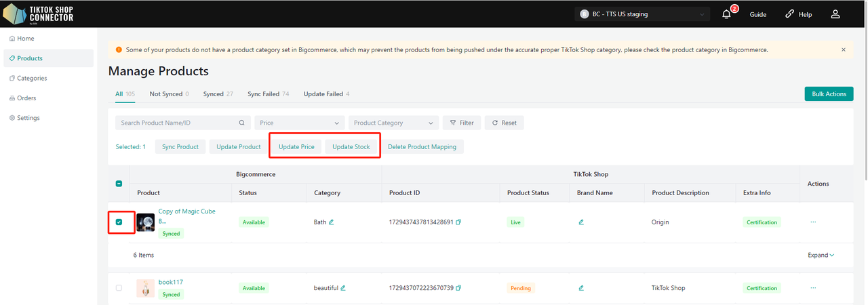The width and height of the screenshot is (868, 305).
Task: Click the Live status badge
Action: pyautogui.click(x=515, y=222)
